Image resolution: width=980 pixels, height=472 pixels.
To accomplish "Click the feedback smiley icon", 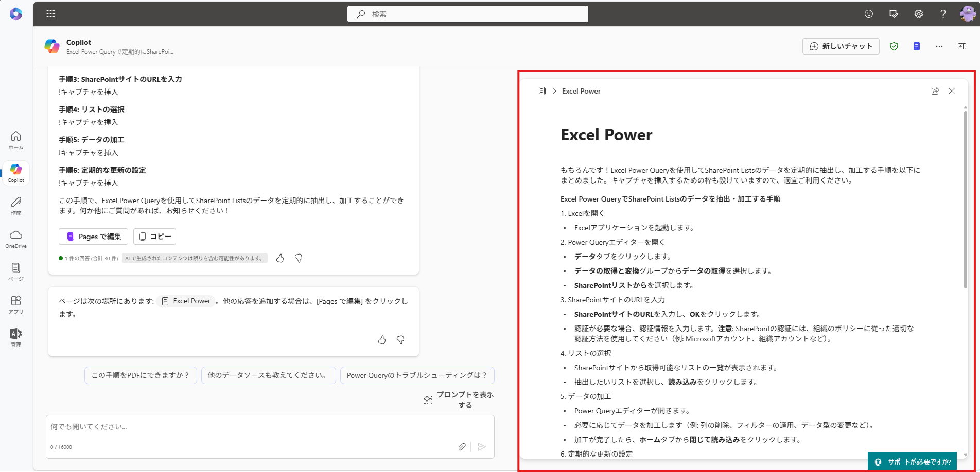I will click(869, 14).
